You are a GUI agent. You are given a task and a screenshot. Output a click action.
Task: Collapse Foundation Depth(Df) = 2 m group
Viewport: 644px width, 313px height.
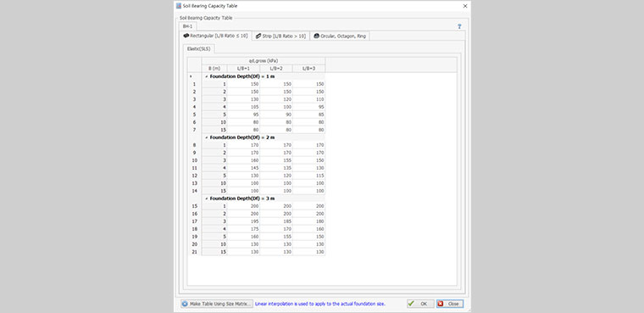click(x=206, y=137)
